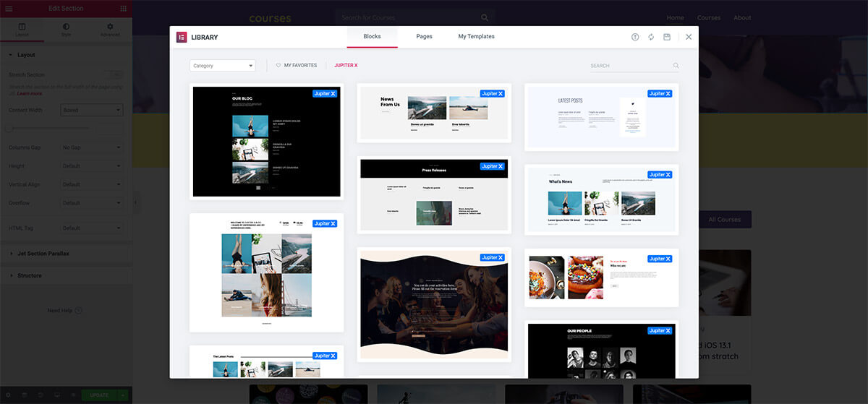The width and height of the screenshot is (868, 404).
Task: Click the sync library refresh icon
Action: click(651, 37)
